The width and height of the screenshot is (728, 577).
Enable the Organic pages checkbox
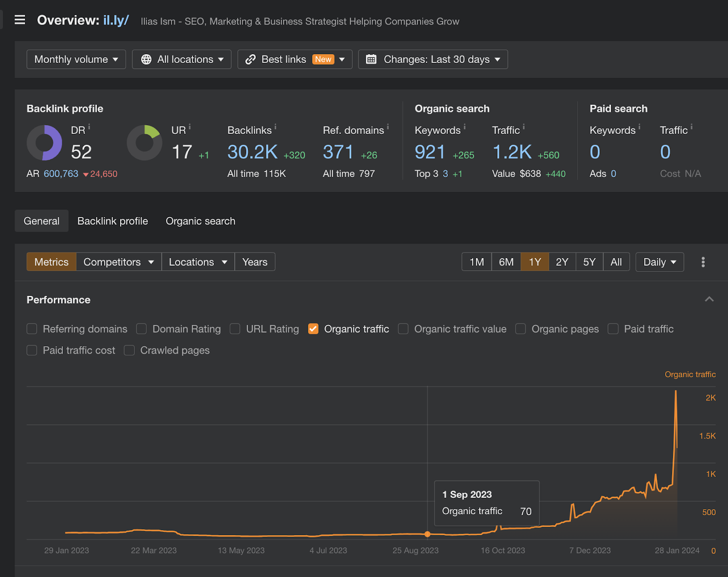coord(521,329)
